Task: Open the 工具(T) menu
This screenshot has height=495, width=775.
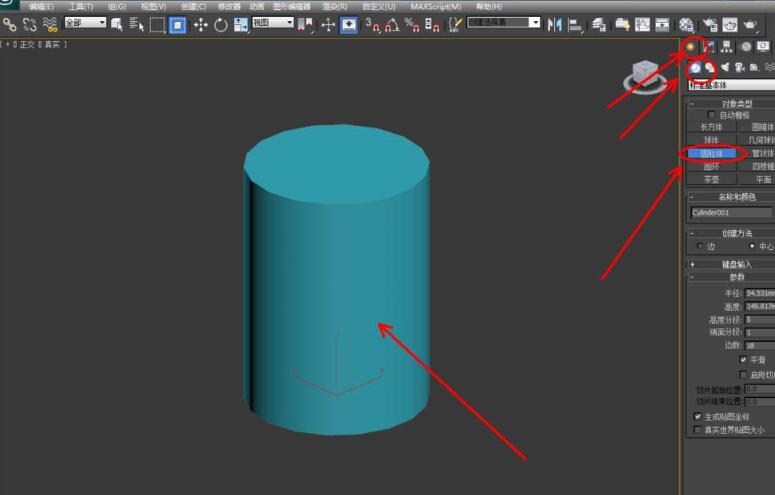Action: [81, 7]
